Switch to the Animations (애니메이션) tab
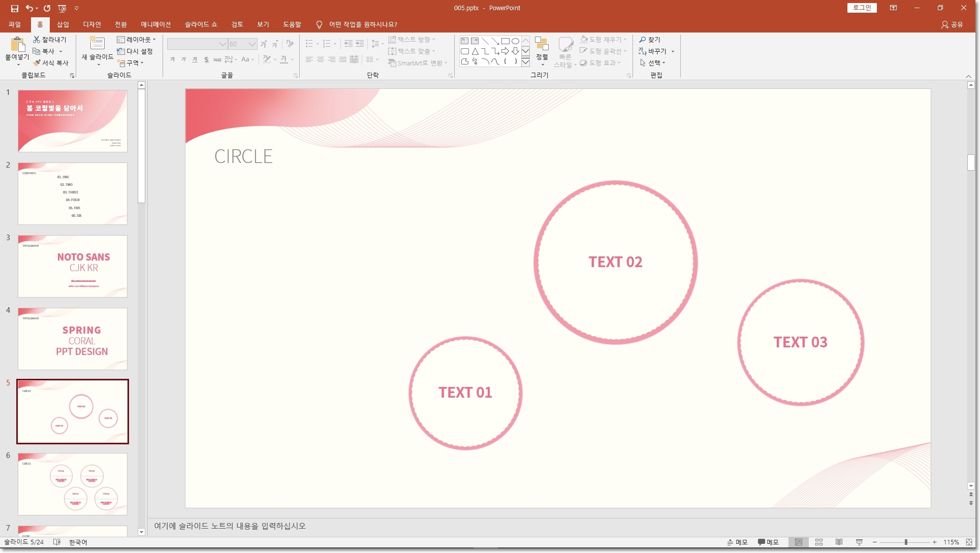980x553 pixels. [x=156, y=24]
